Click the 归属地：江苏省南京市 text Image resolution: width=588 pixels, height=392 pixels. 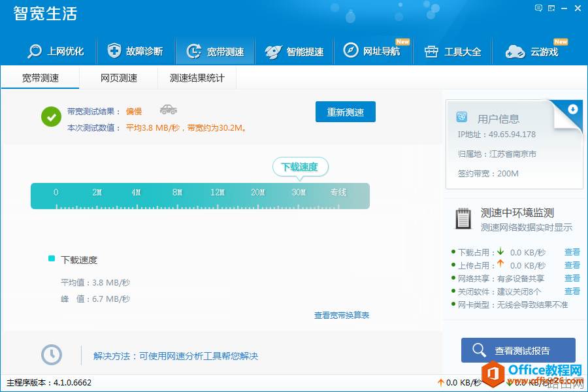497,154
